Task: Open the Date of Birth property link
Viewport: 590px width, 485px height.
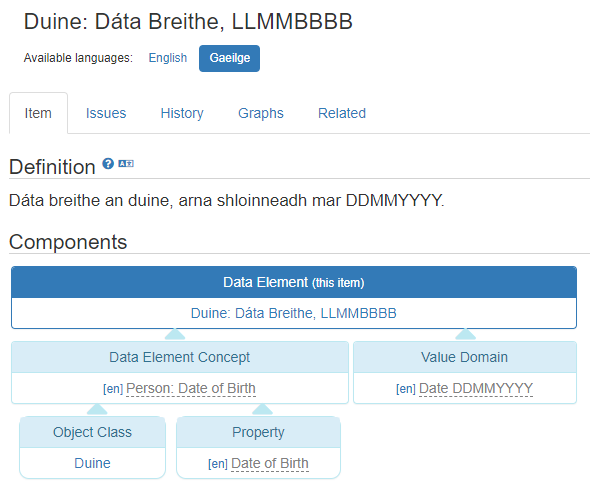Action: 270,463
